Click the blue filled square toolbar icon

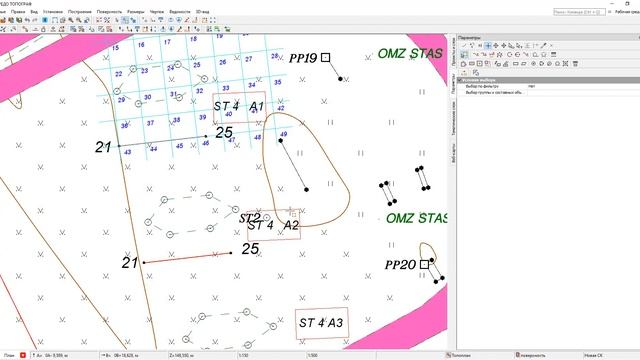(x=44, y=20)
